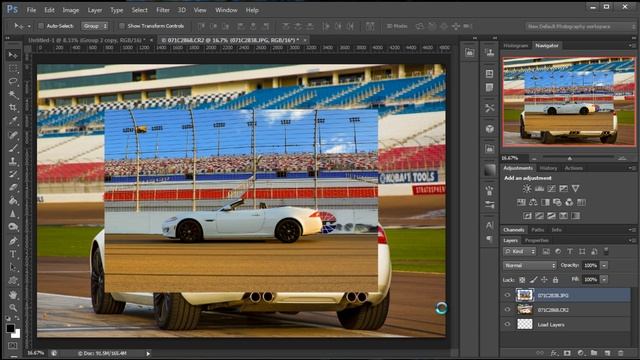Open the status bar info arrow
This screenshot has height=360, width=640.
148,353
